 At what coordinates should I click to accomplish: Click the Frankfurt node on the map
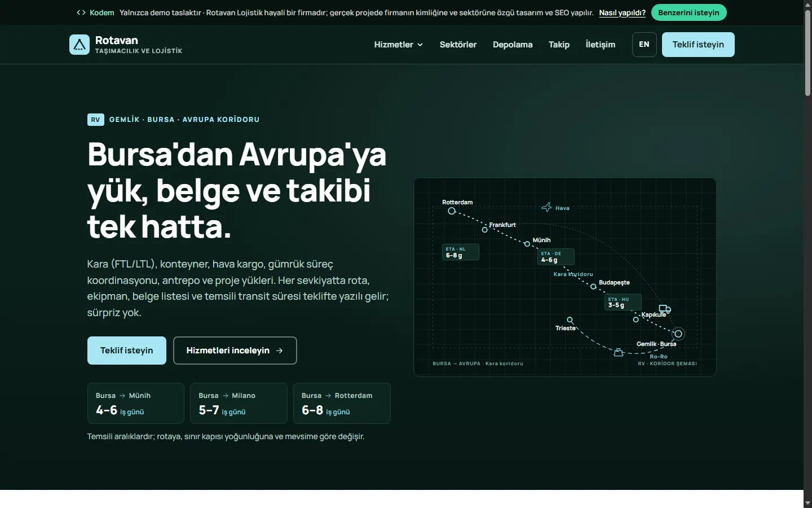[x=484, y=230]
